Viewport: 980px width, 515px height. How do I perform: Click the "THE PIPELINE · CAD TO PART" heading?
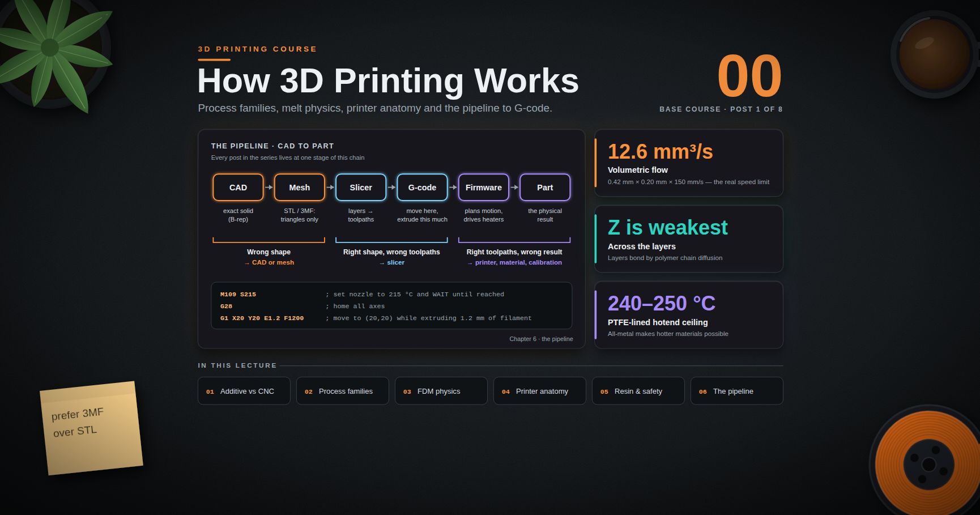click(272, 146)
